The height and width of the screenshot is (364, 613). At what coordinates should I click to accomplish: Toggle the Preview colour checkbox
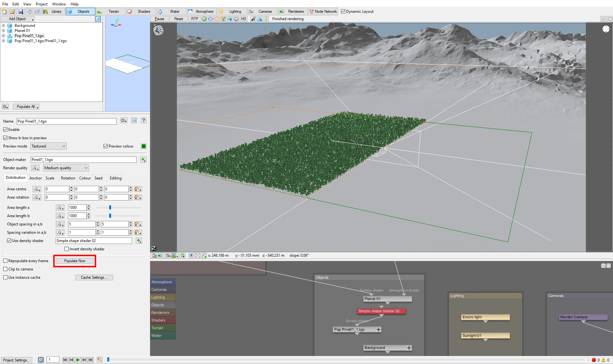[x=105, y=146]
